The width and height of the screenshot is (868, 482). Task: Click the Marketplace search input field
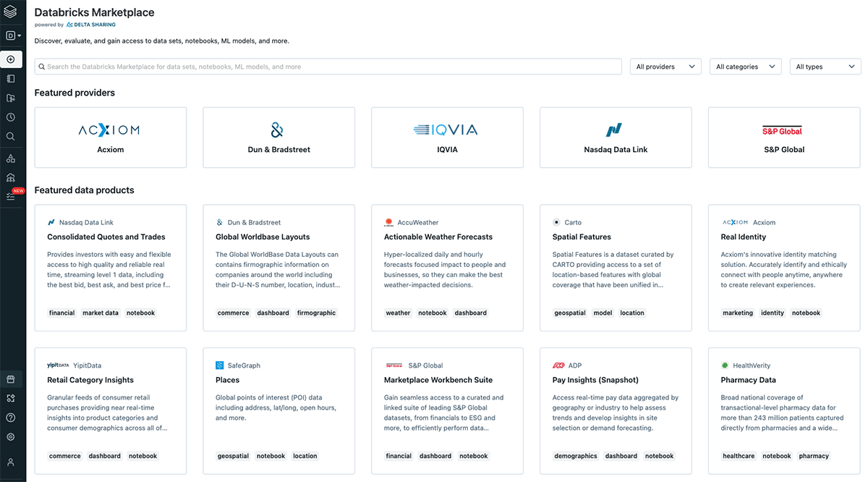pyautogui.click(x=328, y=67)
